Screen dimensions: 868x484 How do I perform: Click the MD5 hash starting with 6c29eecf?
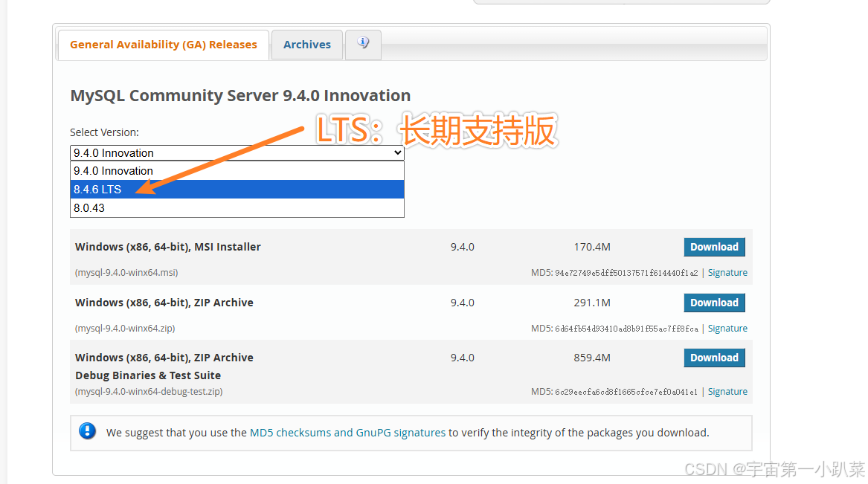626,392
